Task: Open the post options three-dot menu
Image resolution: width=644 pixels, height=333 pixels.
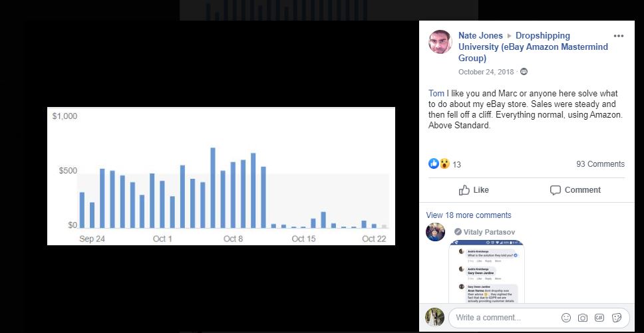Action: 618,36
